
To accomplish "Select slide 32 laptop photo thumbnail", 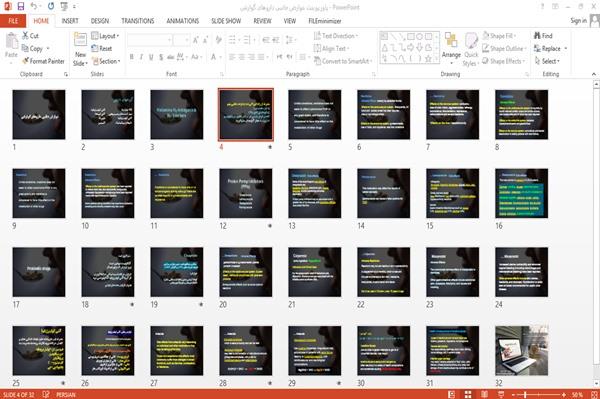I will [x=521, y=351].
